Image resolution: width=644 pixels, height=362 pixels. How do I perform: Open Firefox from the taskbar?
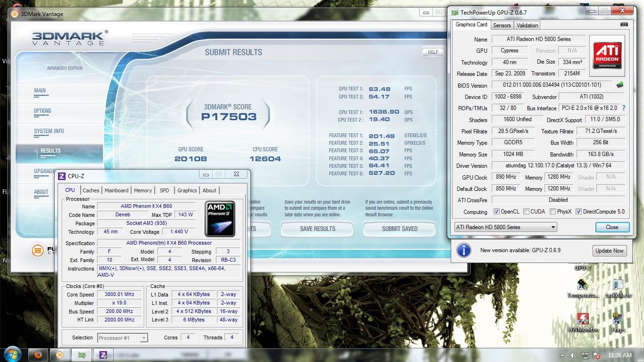pos(37,354)
